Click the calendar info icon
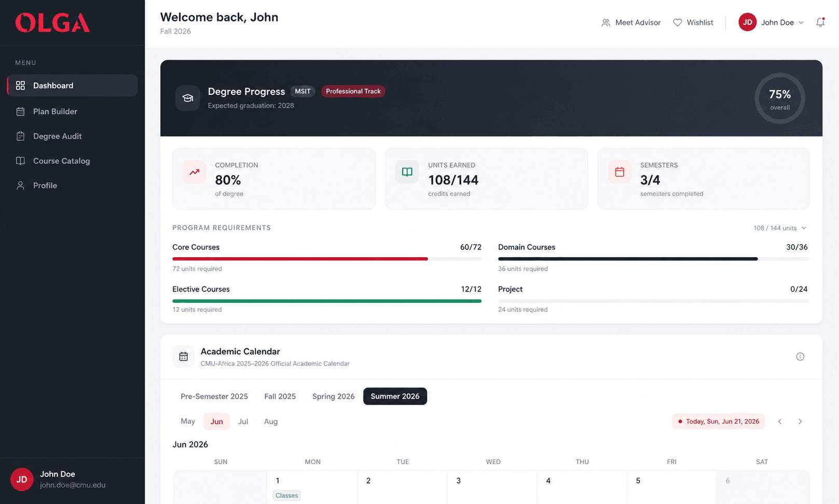 pos(800,357)
